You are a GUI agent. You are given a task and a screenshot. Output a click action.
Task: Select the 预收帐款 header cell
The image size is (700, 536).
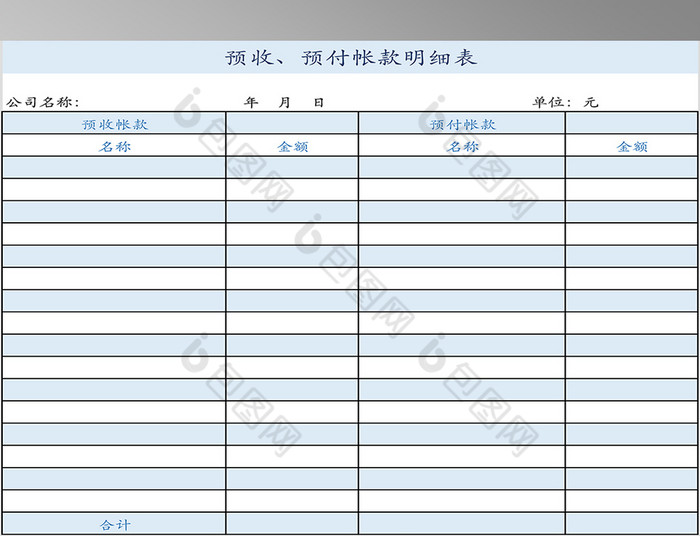pos(114,124)
